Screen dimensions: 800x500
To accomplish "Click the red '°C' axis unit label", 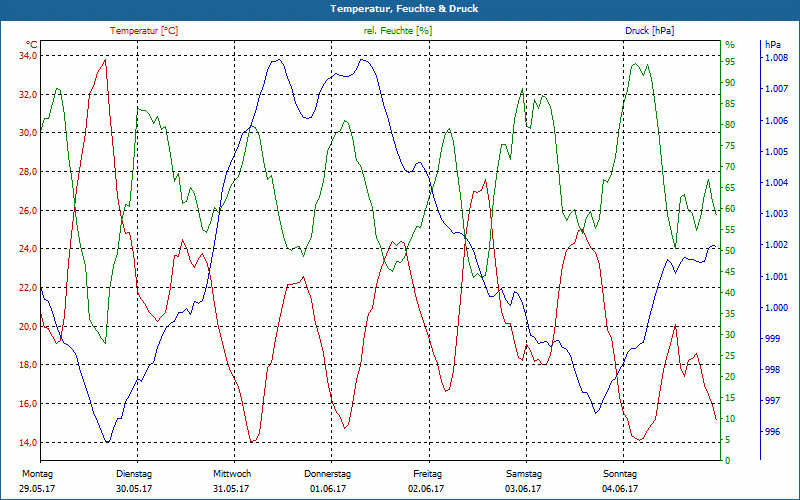I will 32,45.
